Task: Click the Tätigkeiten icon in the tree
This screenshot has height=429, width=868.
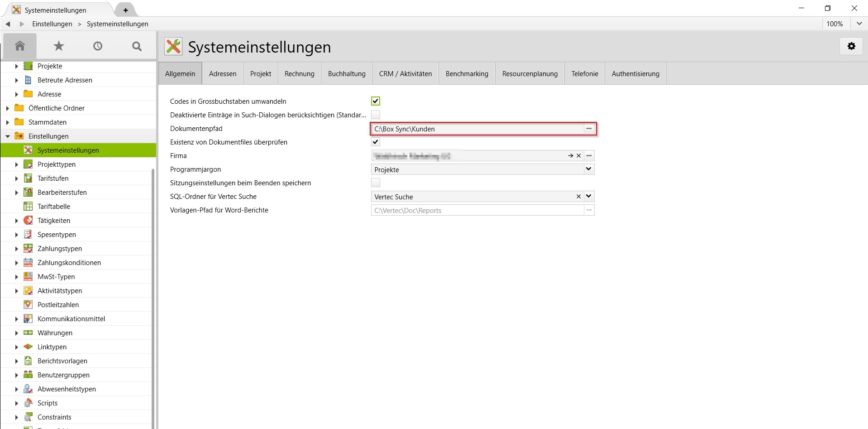Action: tap(28, 220)
